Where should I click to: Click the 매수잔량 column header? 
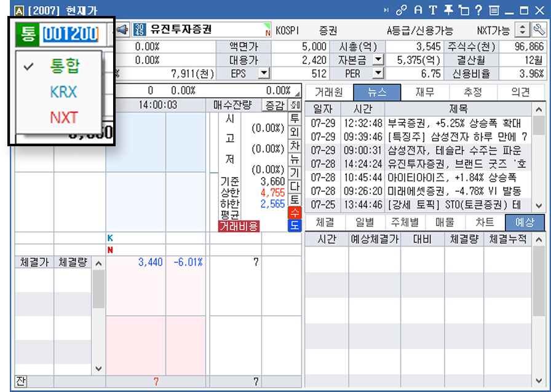click(x=232, y=105)
